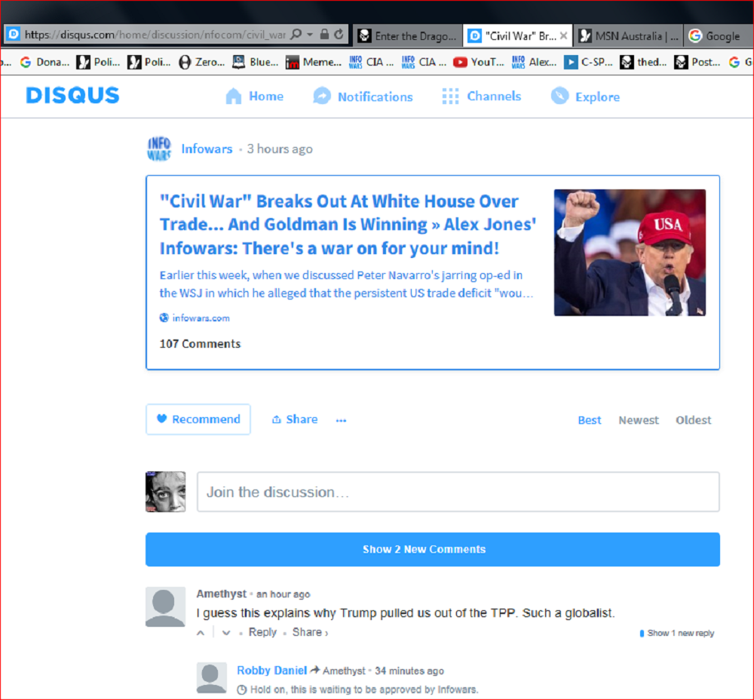Upvote Amethyst's comment
This screenshot has height=700, width=754.
coord(201,633)
